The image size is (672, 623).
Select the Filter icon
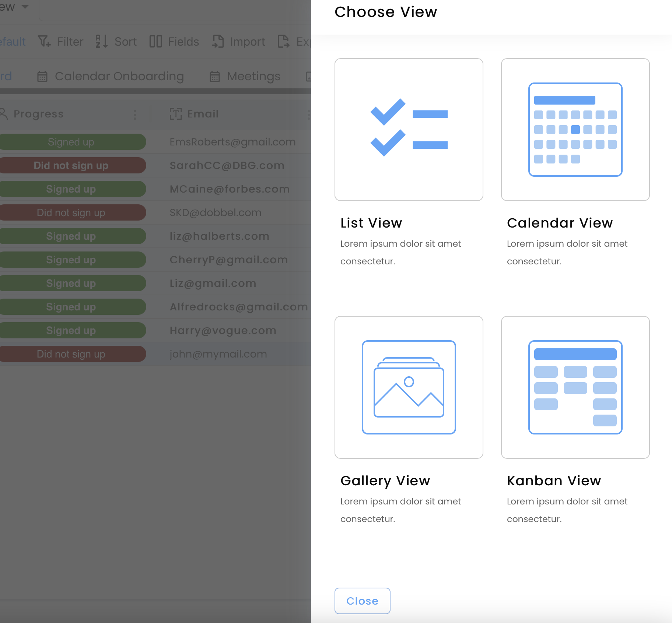[x=44, y=42]
